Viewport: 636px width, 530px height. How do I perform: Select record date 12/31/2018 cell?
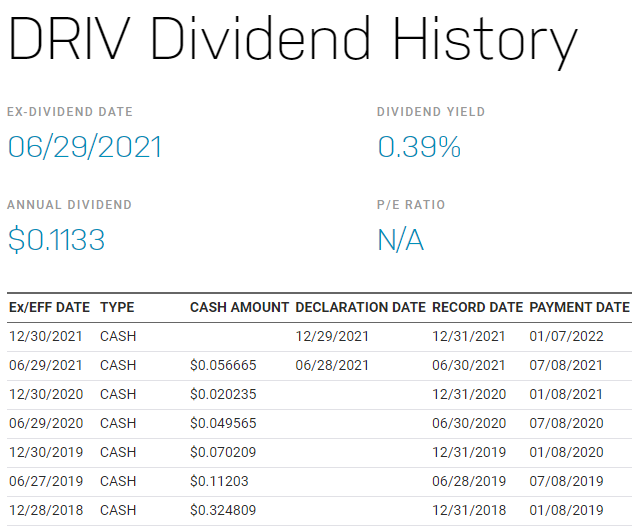(469, 511)
